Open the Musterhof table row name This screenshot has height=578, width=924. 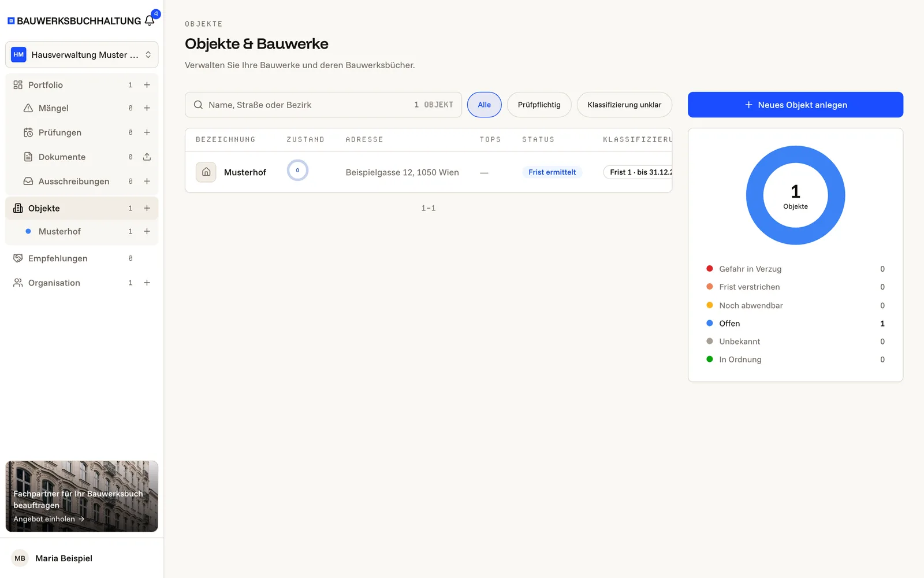pos(245,172)
